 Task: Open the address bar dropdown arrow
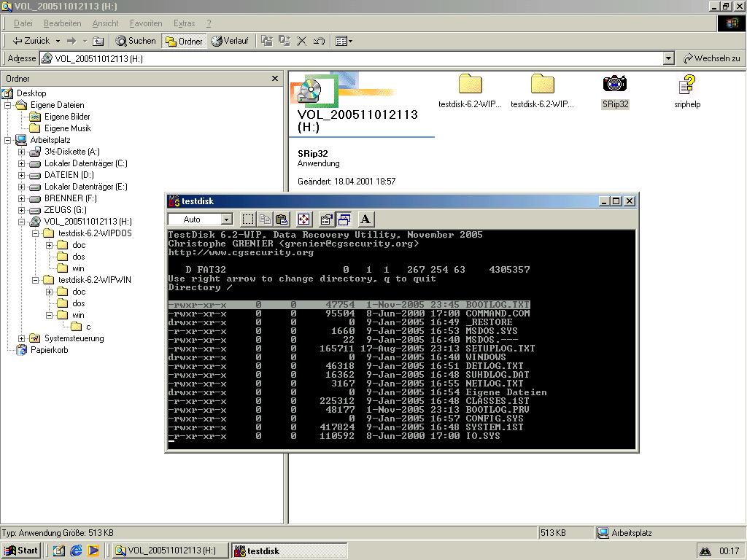(x=669, y=58)
